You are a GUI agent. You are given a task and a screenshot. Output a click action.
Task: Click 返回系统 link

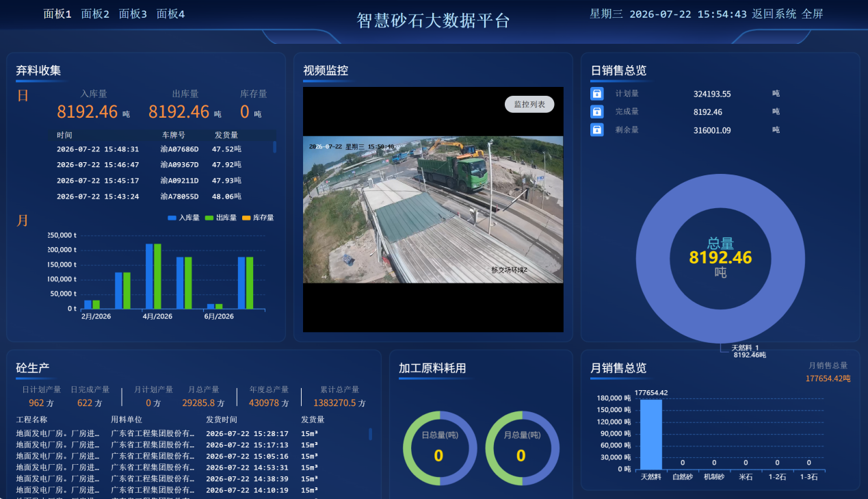774,14
